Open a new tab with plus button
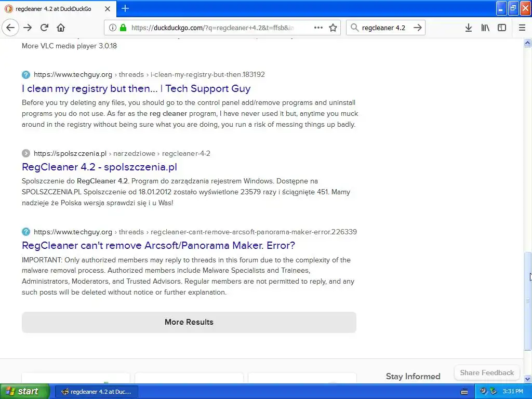Viewport: 532px width, 399px height. point(125,8)
